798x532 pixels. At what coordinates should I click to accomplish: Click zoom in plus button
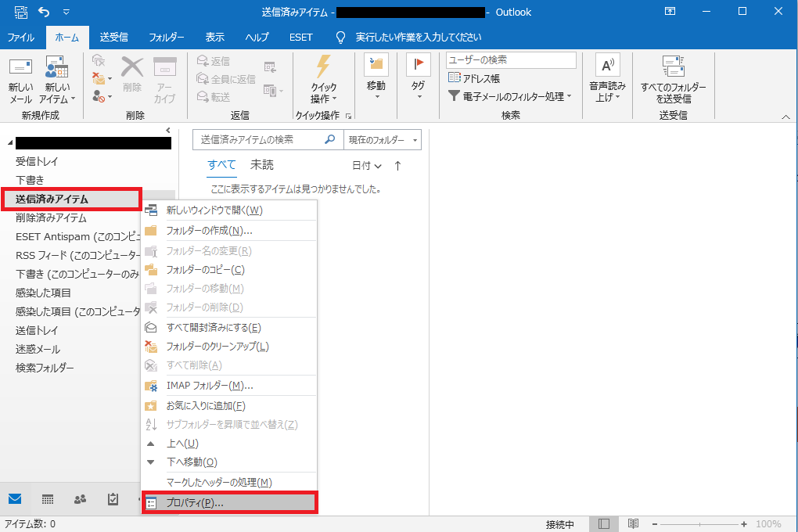(x=744, y=524)
